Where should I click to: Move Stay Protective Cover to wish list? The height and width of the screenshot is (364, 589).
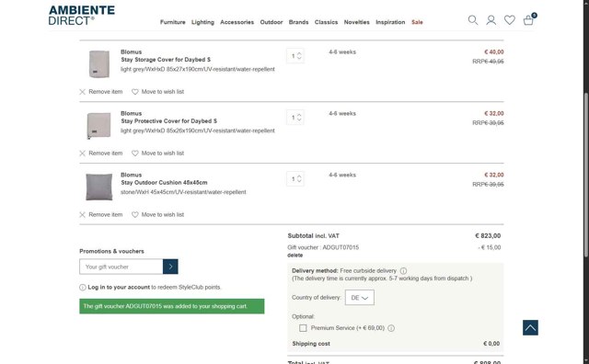click(x=157, y=154)
